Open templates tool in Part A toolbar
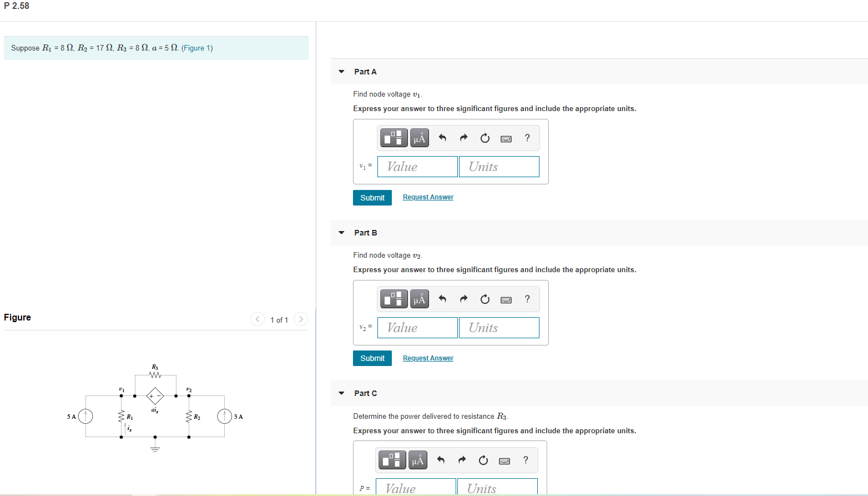 click(393, 138)
